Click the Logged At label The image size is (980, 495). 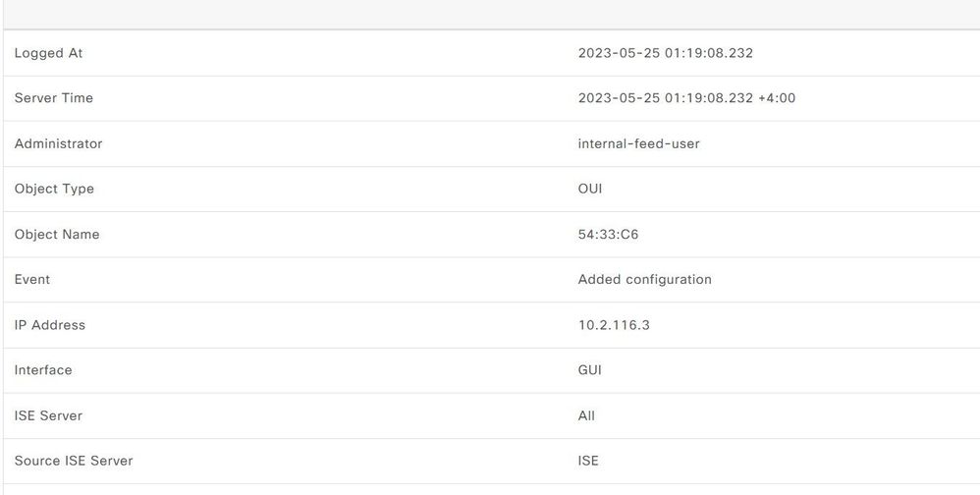point(48,53)
